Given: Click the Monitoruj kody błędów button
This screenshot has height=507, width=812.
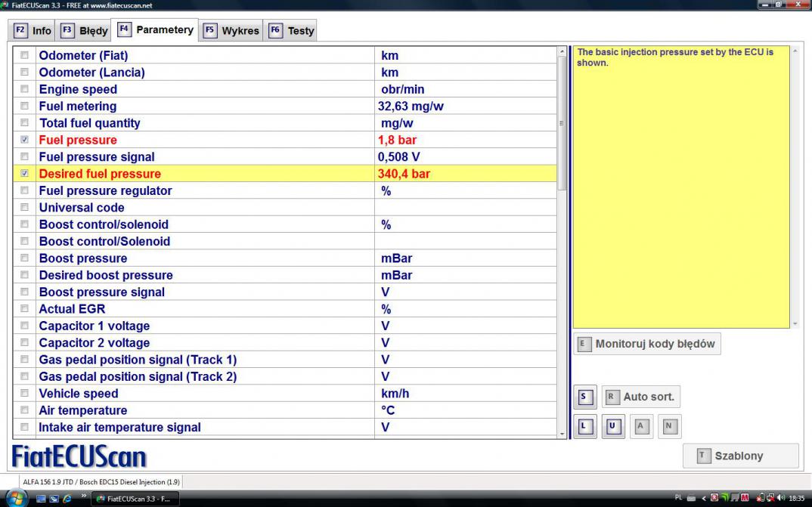Looking at the screenshot, I should (646, 344).
